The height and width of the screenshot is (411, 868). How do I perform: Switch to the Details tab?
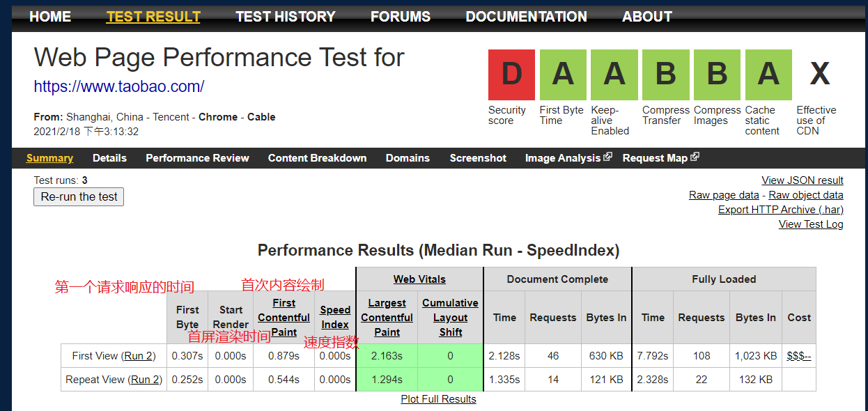[x=109, y=158]
